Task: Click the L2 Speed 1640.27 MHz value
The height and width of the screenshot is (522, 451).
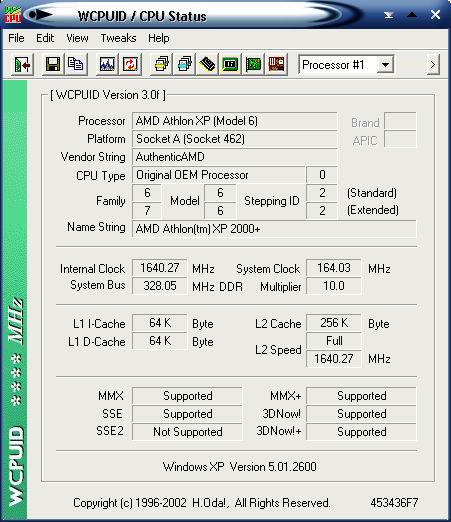Action: tap(333, 359)
